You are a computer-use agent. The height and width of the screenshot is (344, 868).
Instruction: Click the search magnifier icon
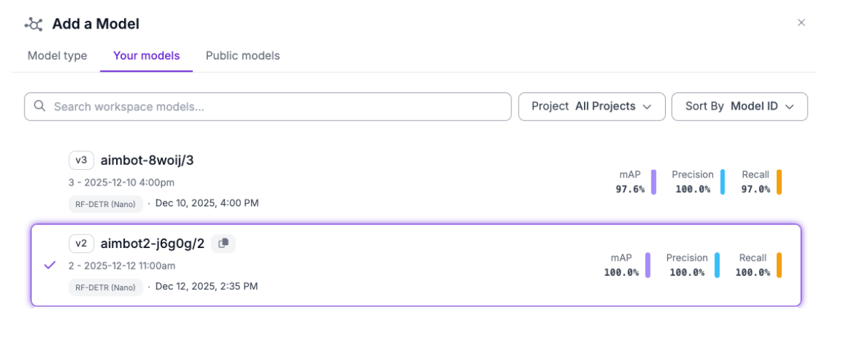click(39, 107)
